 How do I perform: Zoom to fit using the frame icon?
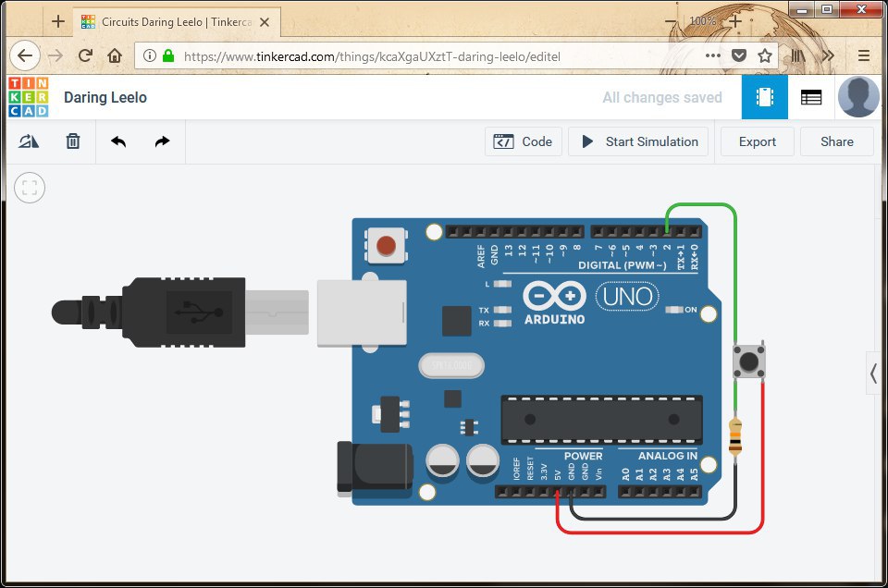click(30, 188)
